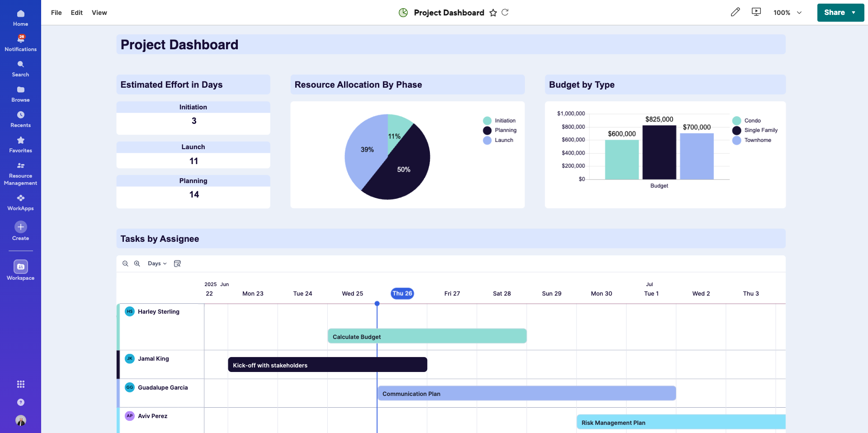Open the publish presentation icon next to the pencil
The image size is (868, 433).
pyautogui.click(x=756, y=12)
